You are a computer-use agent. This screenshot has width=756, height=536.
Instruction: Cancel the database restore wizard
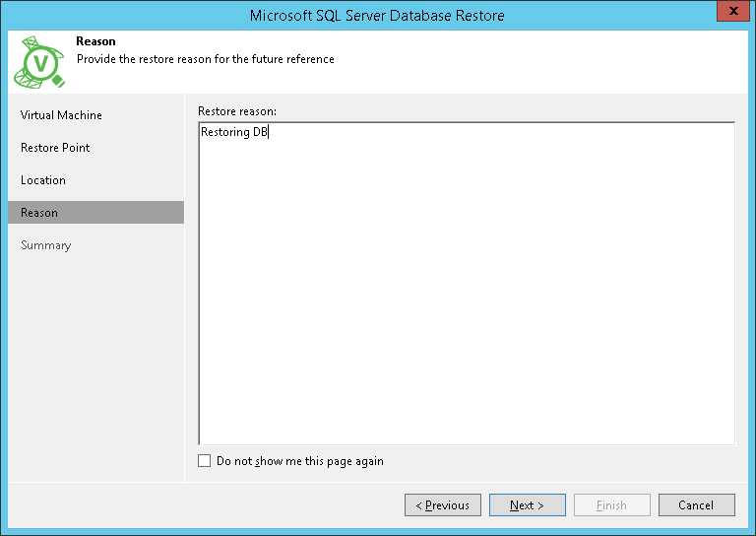click(697, 505)
